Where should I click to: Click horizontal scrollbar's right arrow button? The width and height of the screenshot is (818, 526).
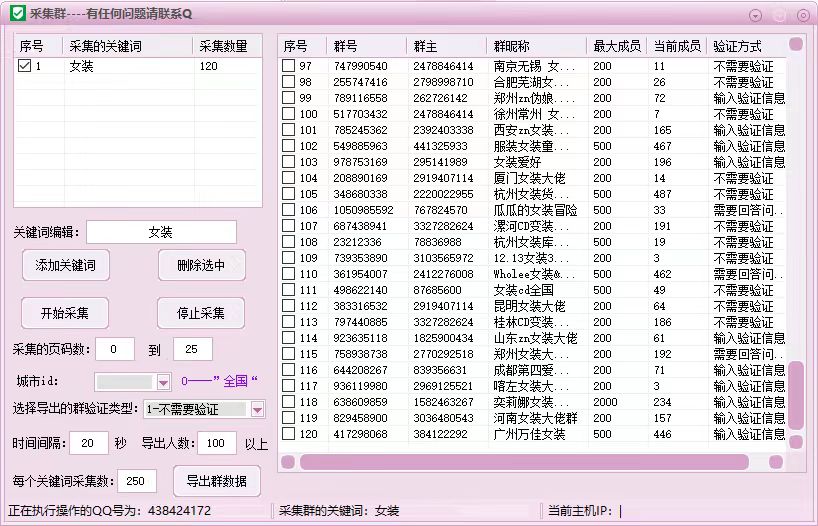pos(776,462)
